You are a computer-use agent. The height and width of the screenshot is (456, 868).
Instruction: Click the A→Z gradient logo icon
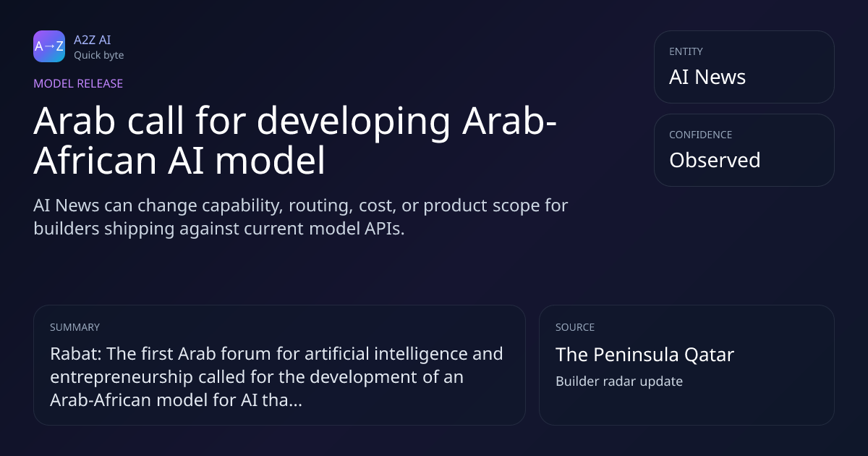tap(49, 46)
